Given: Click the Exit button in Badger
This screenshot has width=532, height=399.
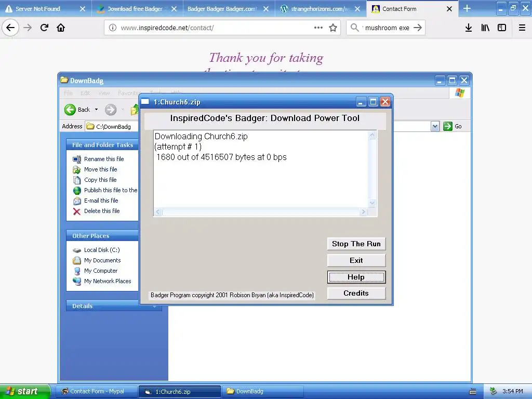Looking at the screenshot, I should (356, 261).
